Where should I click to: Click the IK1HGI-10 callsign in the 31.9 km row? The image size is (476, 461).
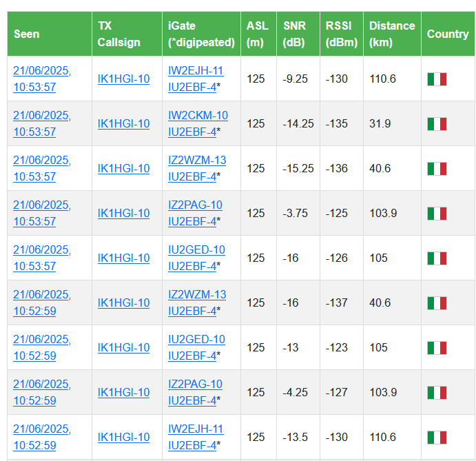click(123, 124)
